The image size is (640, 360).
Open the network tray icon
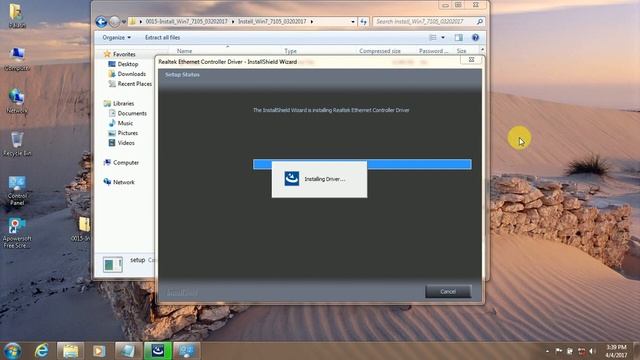click(x=582, y=351)
